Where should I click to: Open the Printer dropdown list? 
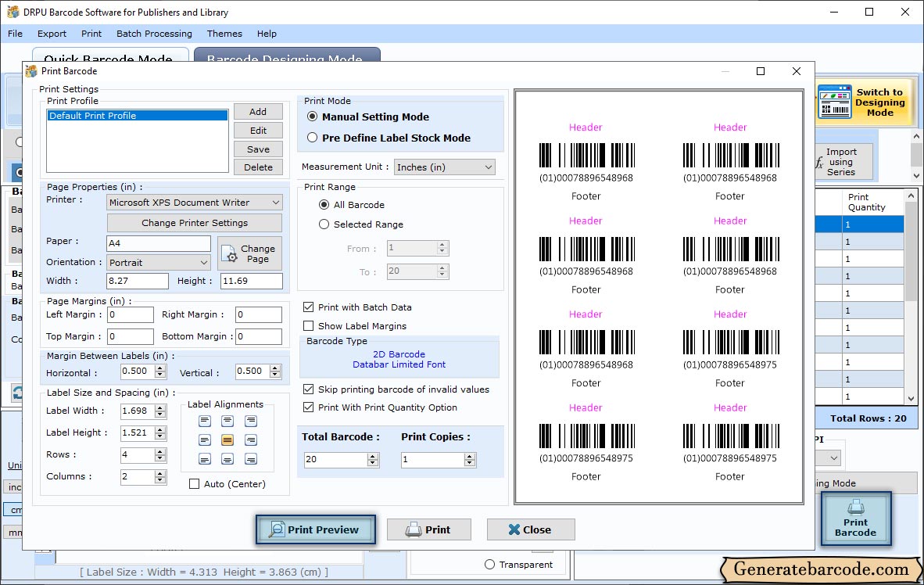(195, 203)
